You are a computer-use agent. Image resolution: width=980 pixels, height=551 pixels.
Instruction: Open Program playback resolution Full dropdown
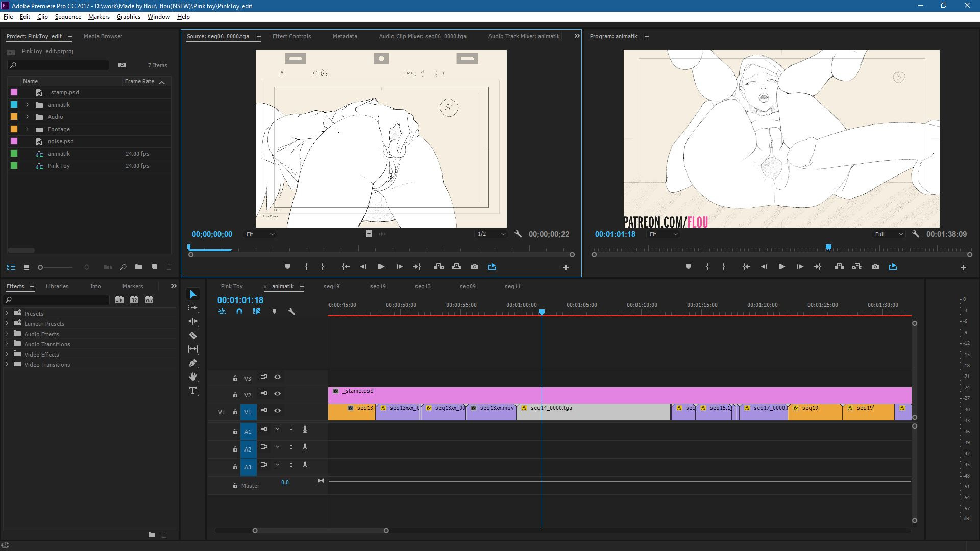889,234
